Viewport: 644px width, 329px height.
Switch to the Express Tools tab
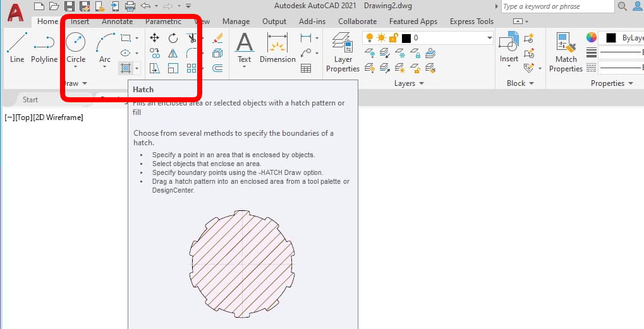471,21
